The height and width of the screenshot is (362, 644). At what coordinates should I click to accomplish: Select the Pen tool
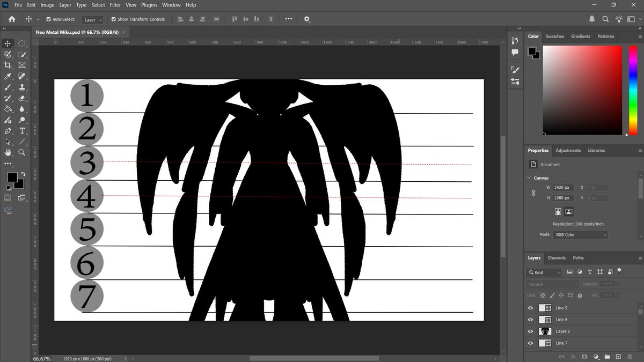click(x=8, y=131)
